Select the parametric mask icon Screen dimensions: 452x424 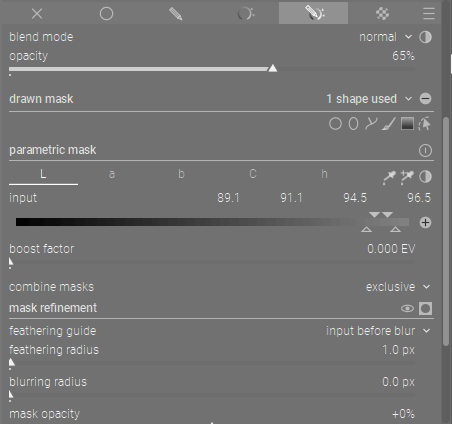click(x=246, y=14)
